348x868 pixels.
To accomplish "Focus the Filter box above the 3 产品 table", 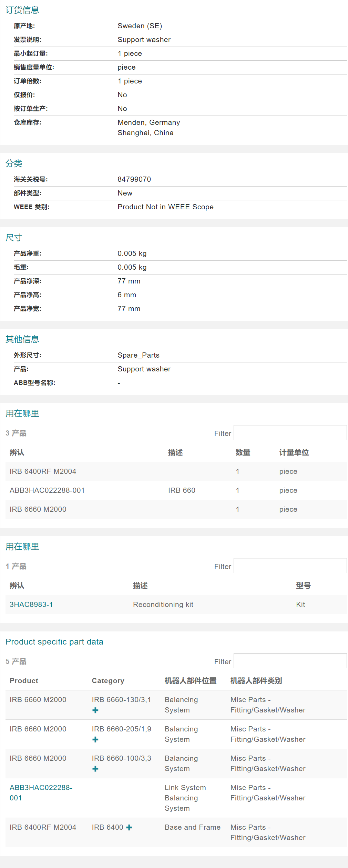I will coord(290,432).
